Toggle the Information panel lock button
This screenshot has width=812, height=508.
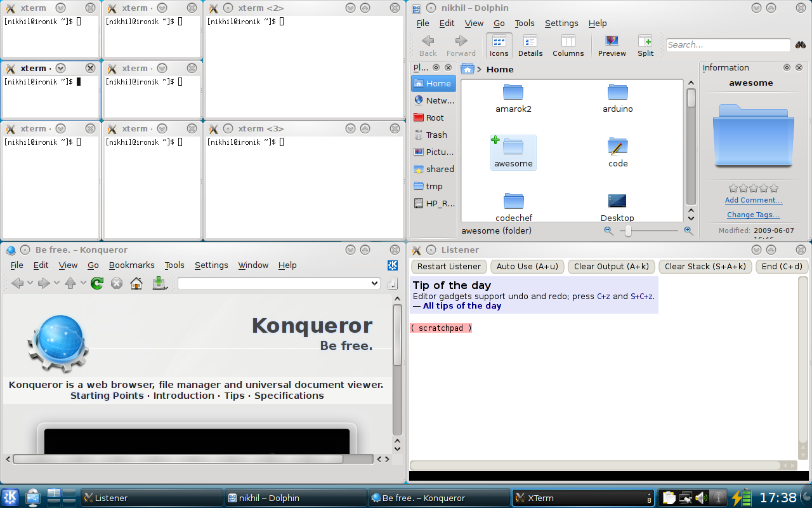tap(787, 67)
